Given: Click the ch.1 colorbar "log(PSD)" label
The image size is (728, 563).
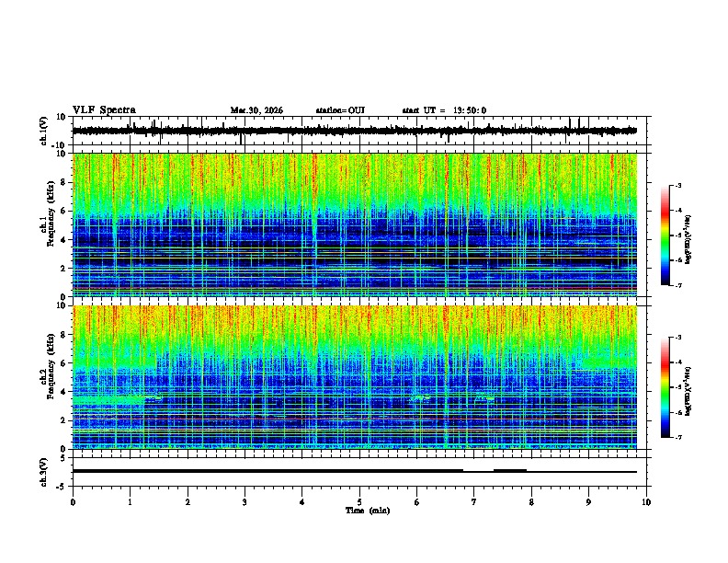Looking at the screenshot, I should (688, 240).
